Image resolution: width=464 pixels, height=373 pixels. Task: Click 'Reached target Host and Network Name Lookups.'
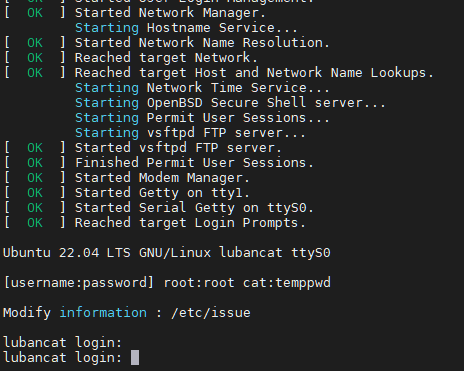tap(254, 73)
